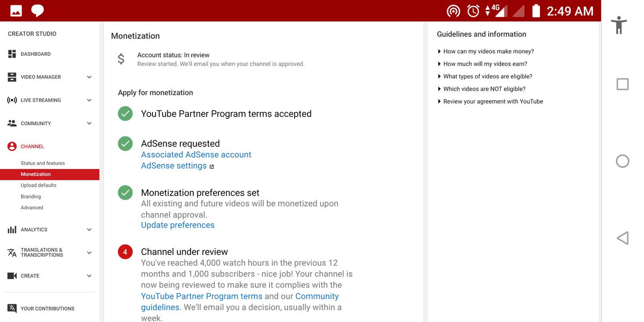This screenshot has width=644, height=322.
Task: Open Upload defaults submenu item
Action: [39, 185]
